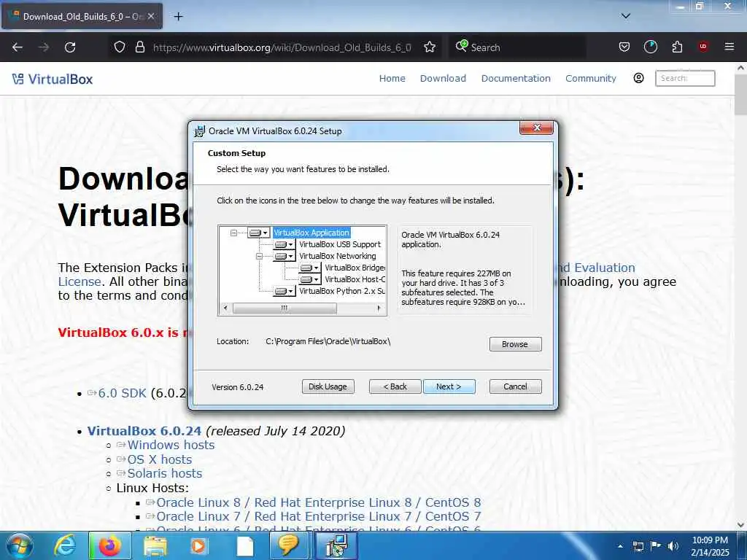
Task: Collapse the VirtualBox Application tree node
Action: coord(233,233)
